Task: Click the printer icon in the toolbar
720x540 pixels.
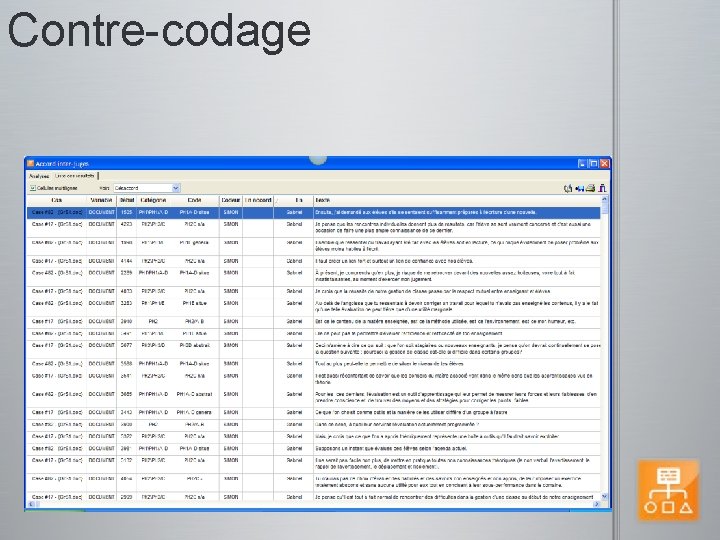Action: point(591,188)
